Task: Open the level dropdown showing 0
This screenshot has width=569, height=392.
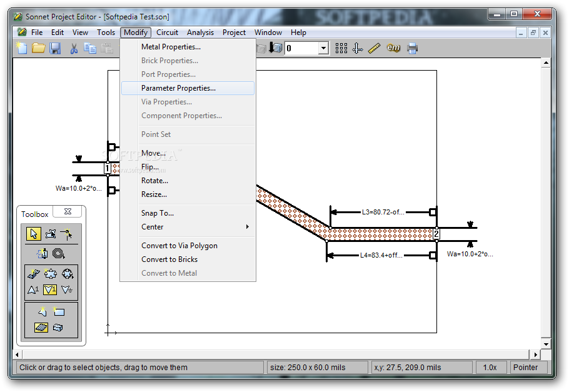Action: [x=323, y=48]
